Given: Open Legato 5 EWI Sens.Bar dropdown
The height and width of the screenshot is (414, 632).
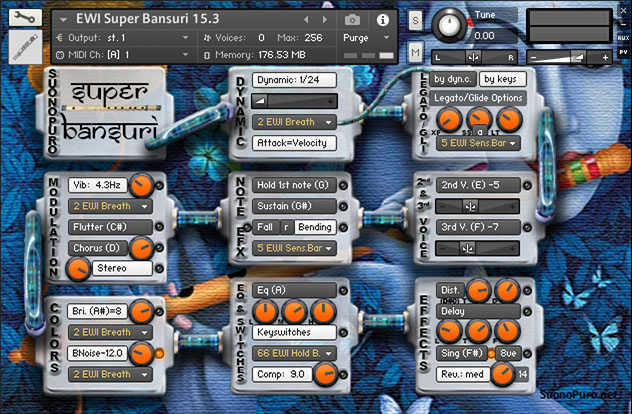Looking at the screenshot, I should tap(478, 143).
